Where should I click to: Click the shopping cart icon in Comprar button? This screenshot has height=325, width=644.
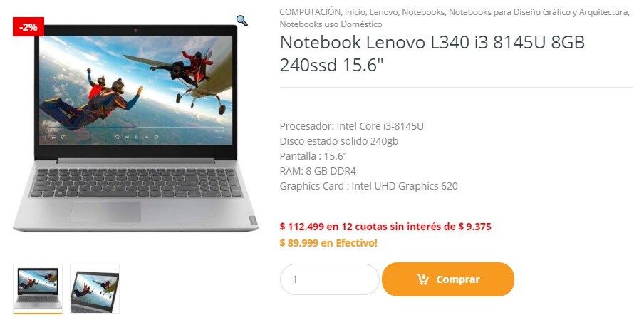pos(422,279)
